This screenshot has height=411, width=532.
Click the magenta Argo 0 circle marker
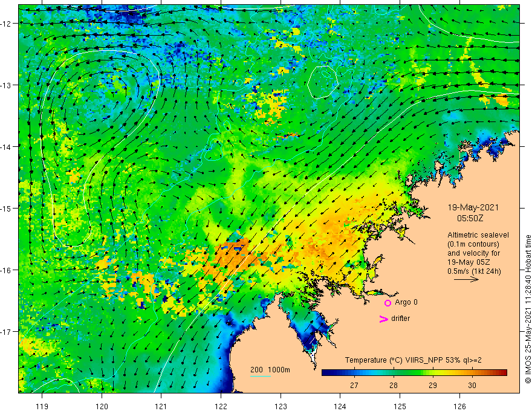coord(388,303)
